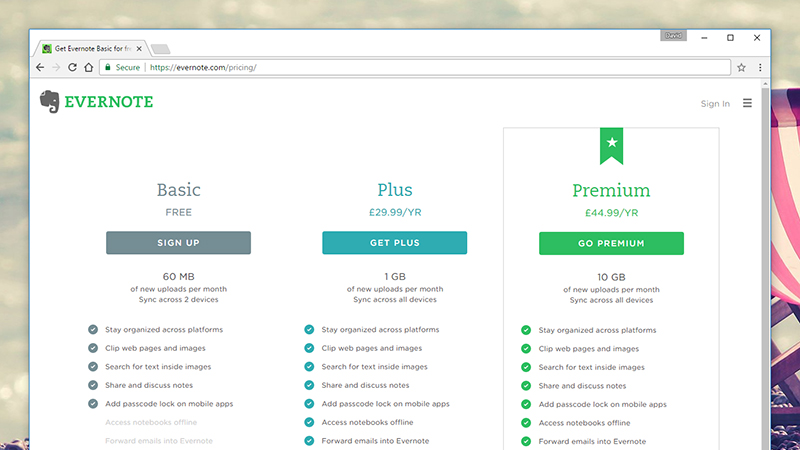Click 'Sync across all devices' under Plus
Screen dimensions: 800x450
(395, 299)
